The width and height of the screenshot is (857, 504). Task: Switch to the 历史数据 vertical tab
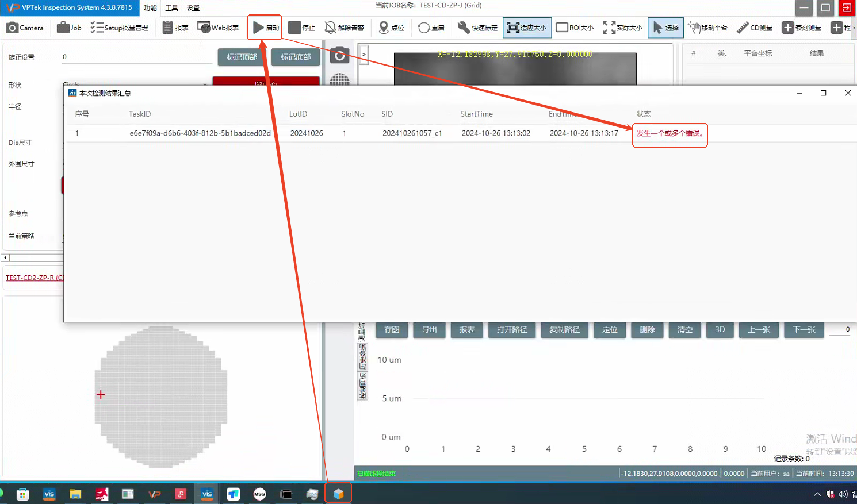pyautogui.click(x=362, y=357)
